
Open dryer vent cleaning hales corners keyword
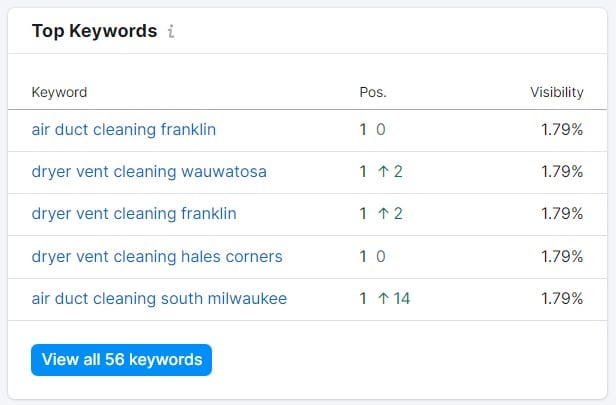pyautogui.click(x=157, y=257)
